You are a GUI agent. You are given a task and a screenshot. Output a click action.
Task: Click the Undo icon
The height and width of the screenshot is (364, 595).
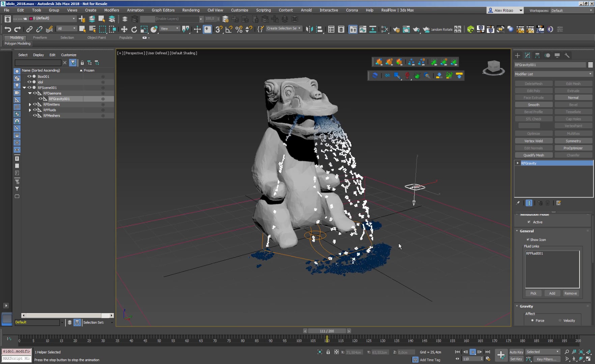tap(8, 29)
